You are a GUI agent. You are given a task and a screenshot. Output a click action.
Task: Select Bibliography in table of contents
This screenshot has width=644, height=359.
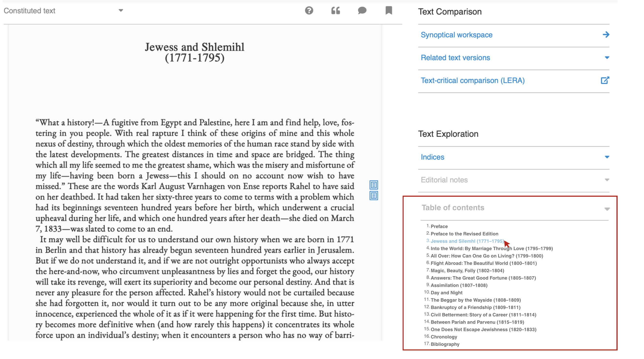click(445, 344)
